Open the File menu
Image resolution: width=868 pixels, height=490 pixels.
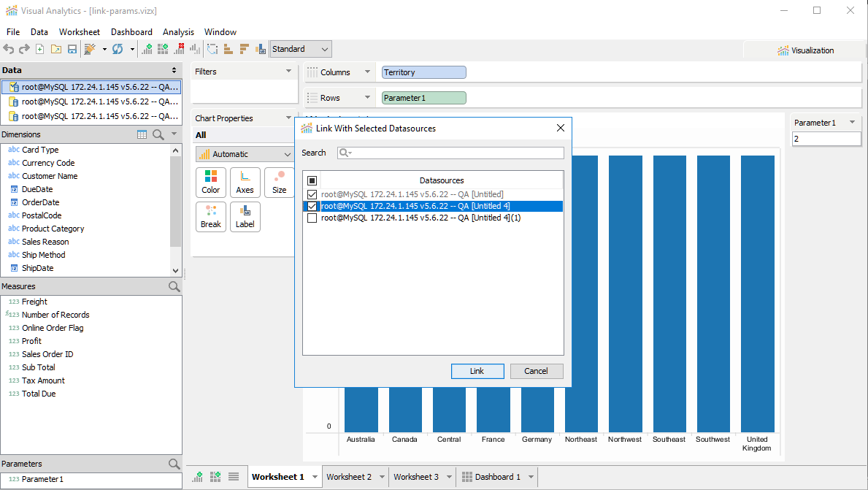[13, 32]
